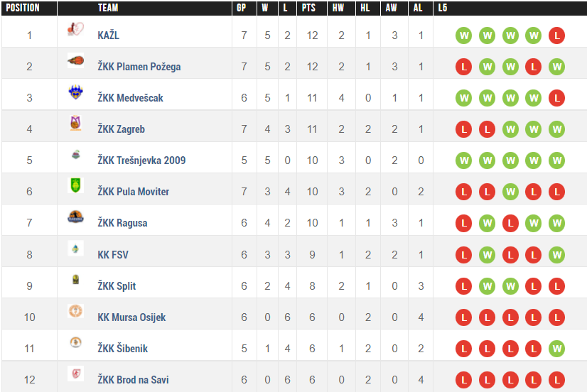Screen dimensions: 587x392
Task: Open the ŽKK Split team link
Action: 117,285
